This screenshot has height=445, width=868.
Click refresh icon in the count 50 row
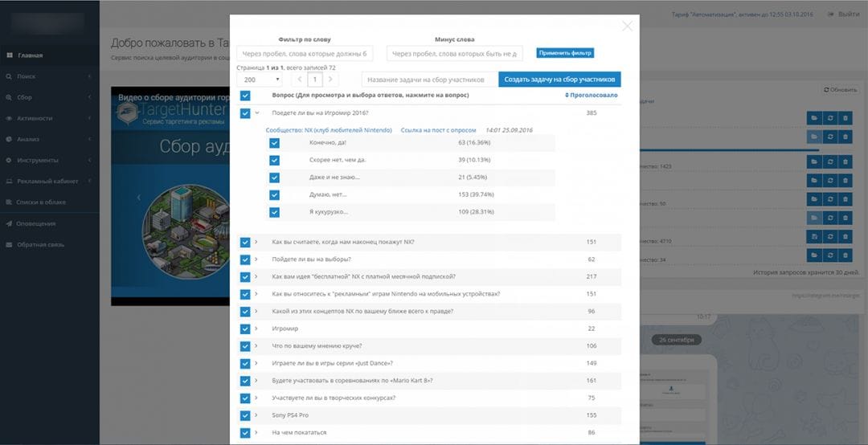coord(829,199)
